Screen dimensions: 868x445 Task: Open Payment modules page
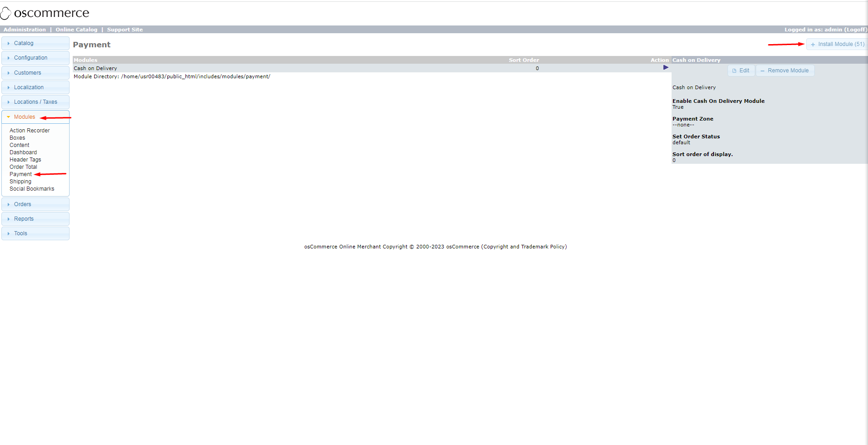20,174
